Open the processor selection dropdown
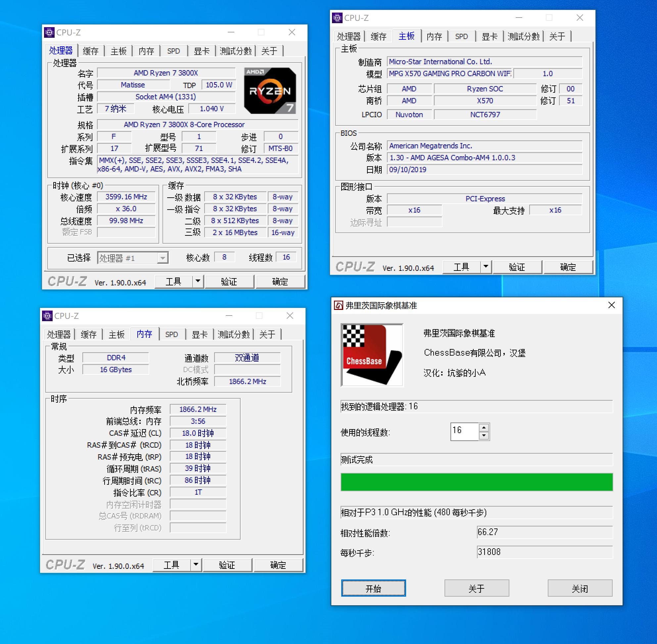 coord(163,258)
